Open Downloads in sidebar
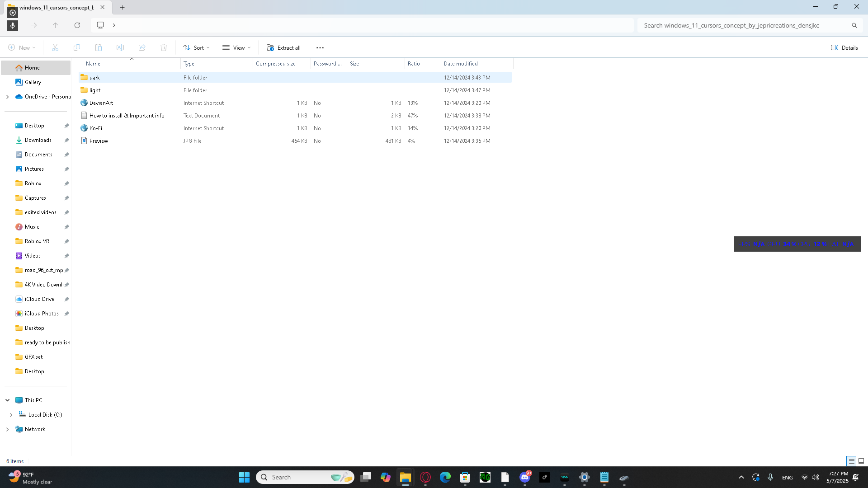Viewport: 868px width, 488px height. tap(38, 140)
